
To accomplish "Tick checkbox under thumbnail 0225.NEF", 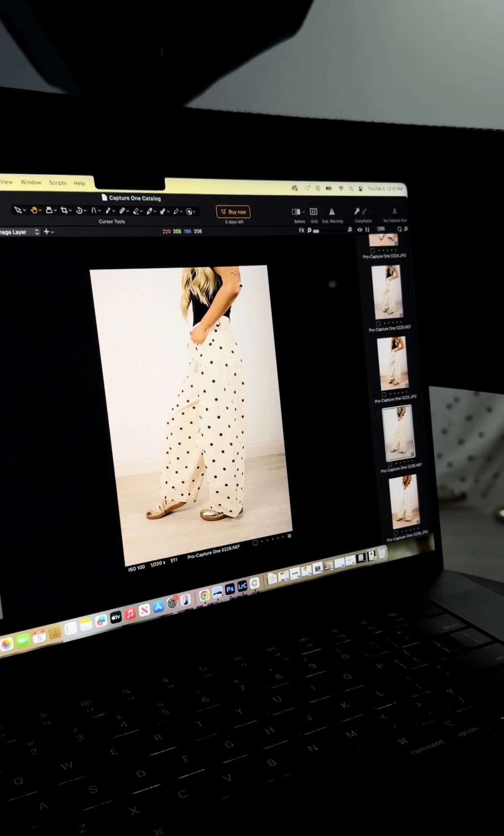I will pos(378,324).
